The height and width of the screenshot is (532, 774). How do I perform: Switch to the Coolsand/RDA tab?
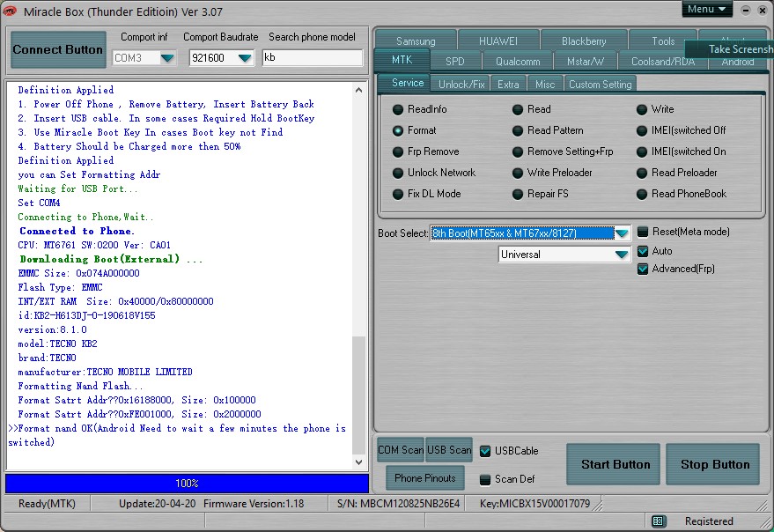point(663,62)
